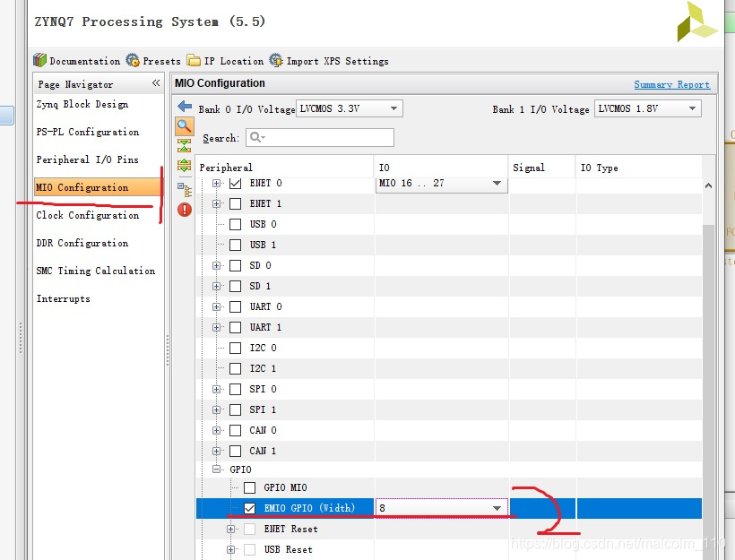Open the Summary Report link

pos(671,84)
